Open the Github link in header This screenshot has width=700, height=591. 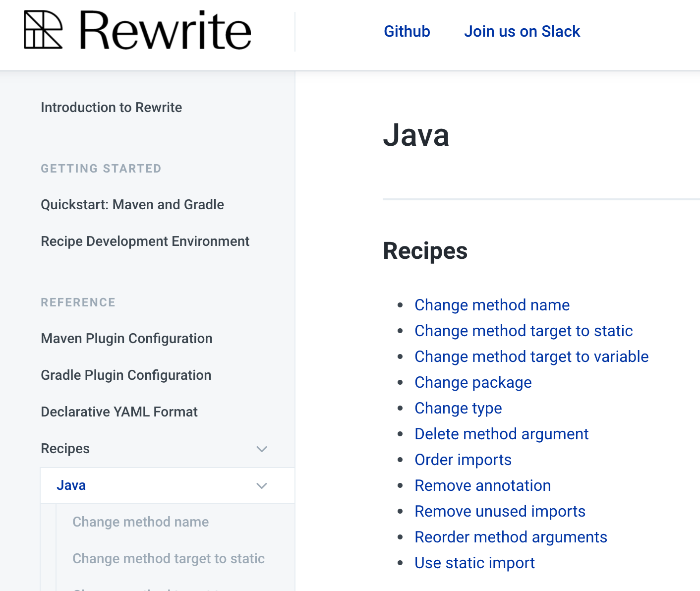click(x=407, y=31)
